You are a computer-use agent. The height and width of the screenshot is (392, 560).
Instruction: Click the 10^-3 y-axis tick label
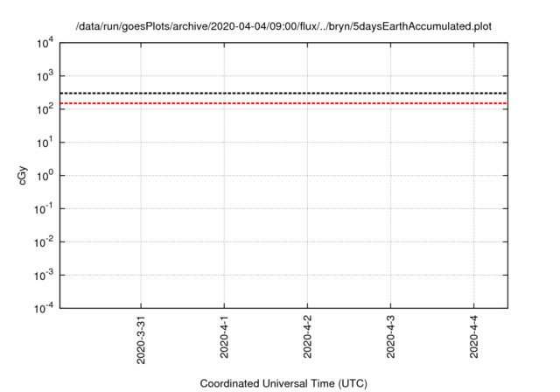point(44,276)
